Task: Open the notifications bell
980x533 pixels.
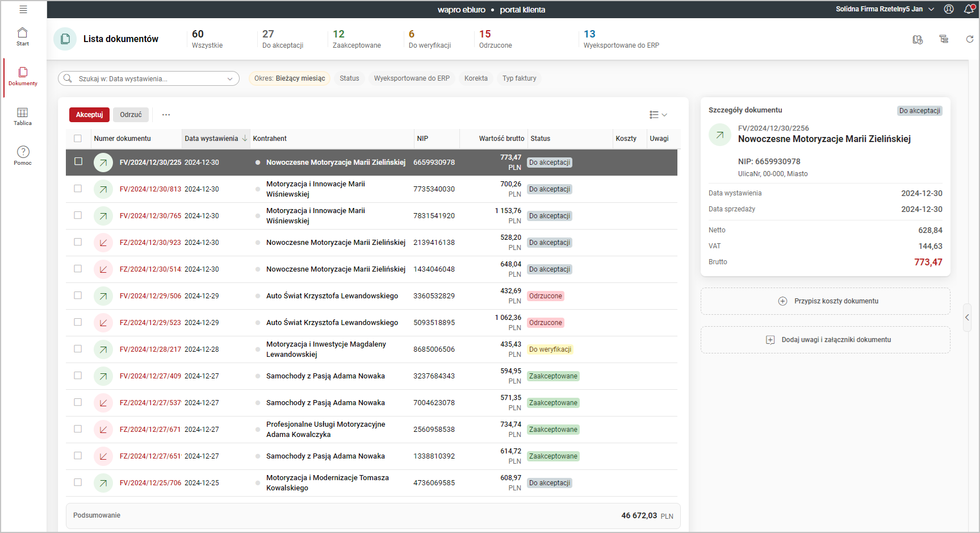Action: pyautogui.click(x=969, y=9)
